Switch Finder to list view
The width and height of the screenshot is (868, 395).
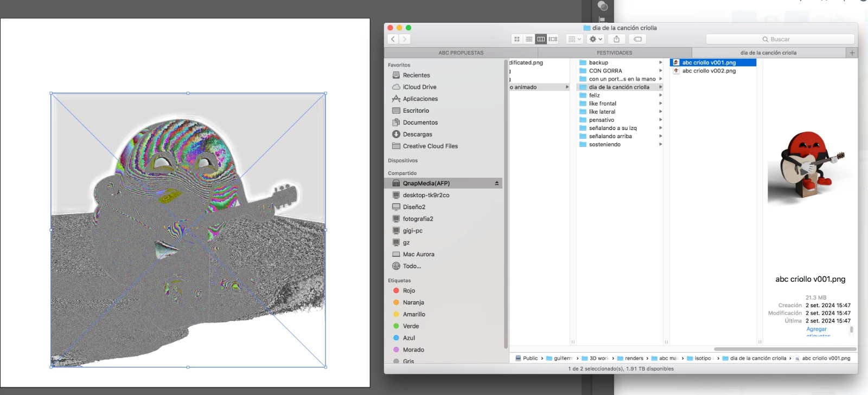pyautogui.click(x=529, y=39)
